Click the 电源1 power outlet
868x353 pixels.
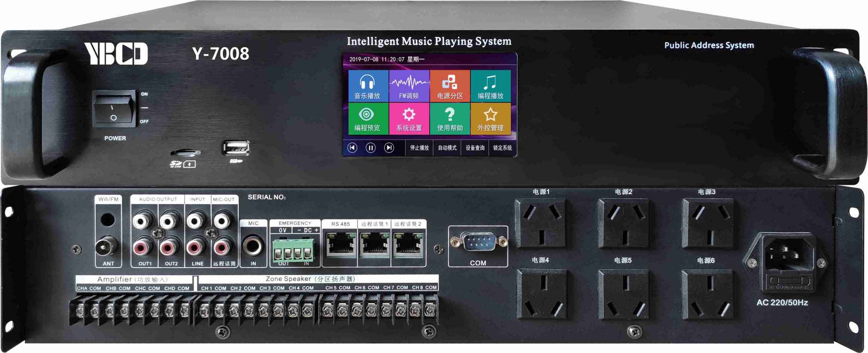coord(541,224)
